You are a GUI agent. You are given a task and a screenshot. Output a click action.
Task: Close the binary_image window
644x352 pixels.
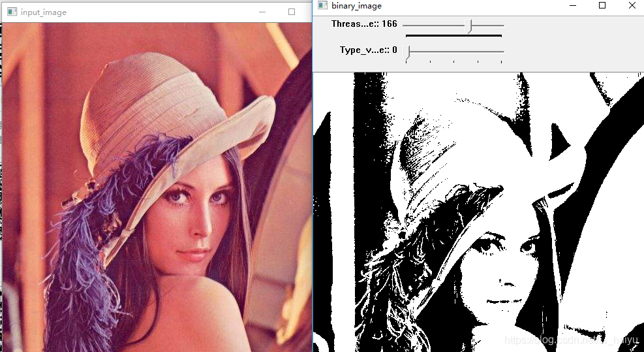click(x=632, y=5)
